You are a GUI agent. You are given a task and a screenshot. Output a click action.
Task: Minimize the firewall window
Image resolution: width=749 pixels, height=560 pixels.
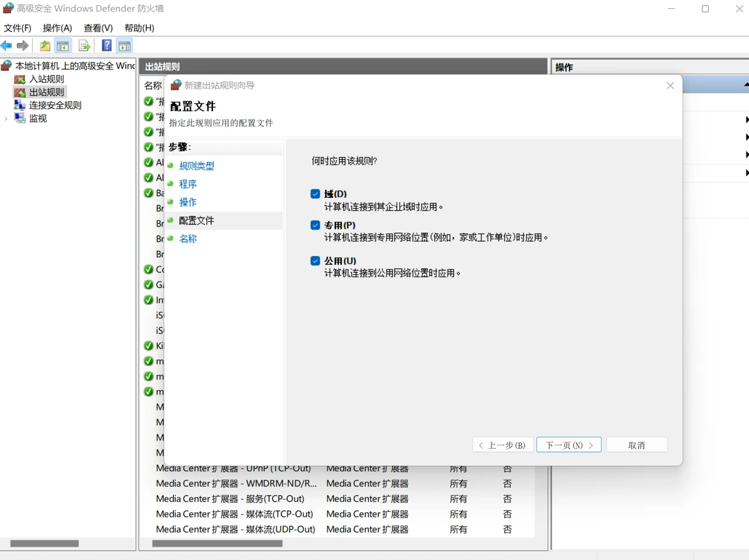(x=672, y=9)
